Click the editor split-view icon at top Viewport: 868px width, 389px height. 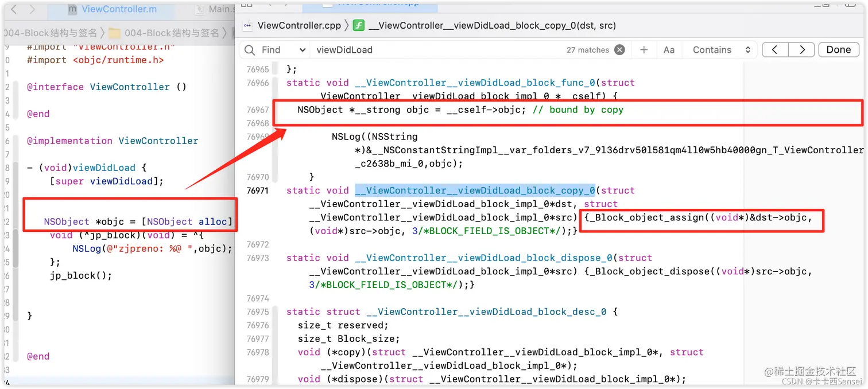[x=247, y=5]
